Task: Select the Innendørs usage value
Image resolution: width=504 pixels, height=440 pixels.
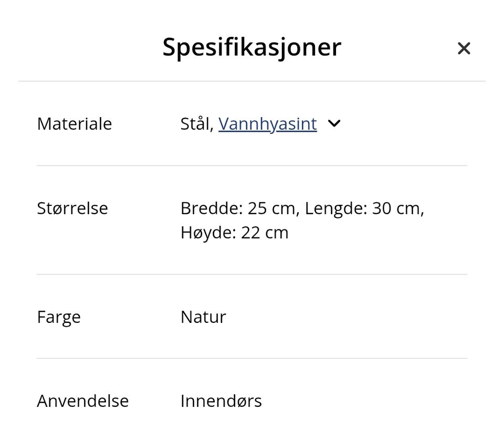Action: point(221,401)
